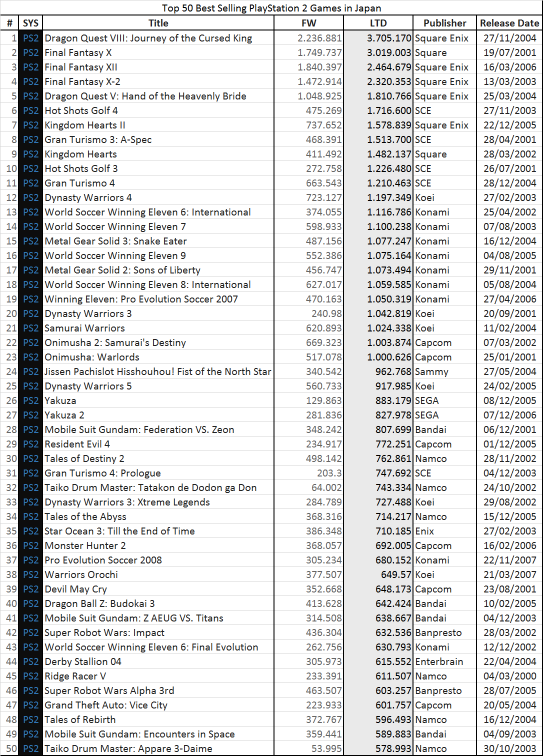Select release date 07/08/2003
This screenshot has height=756, width=543.
[x=509, y=226]
